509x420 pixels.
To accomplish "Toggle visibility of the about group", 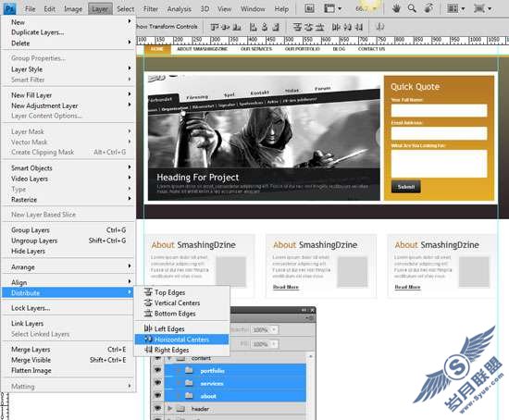I will pyautogui.click(x=157, y=396).
